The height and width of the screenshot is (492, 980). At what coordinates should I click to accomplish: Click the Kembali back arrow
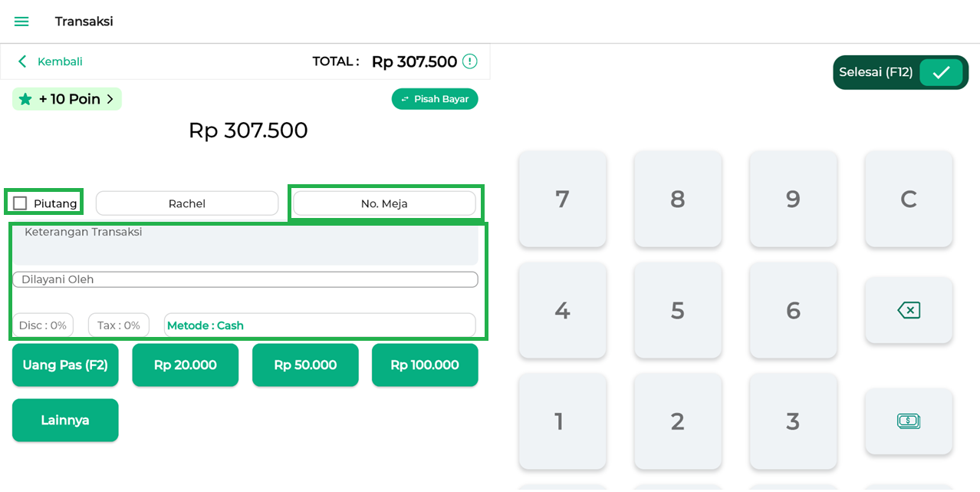(x=23, y=61)
